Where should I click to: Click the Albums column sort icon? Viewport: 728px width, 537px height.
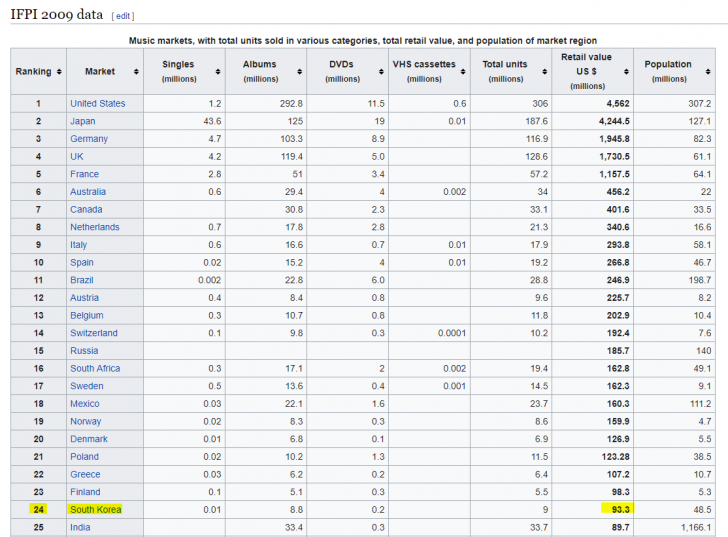coord(301,72)
